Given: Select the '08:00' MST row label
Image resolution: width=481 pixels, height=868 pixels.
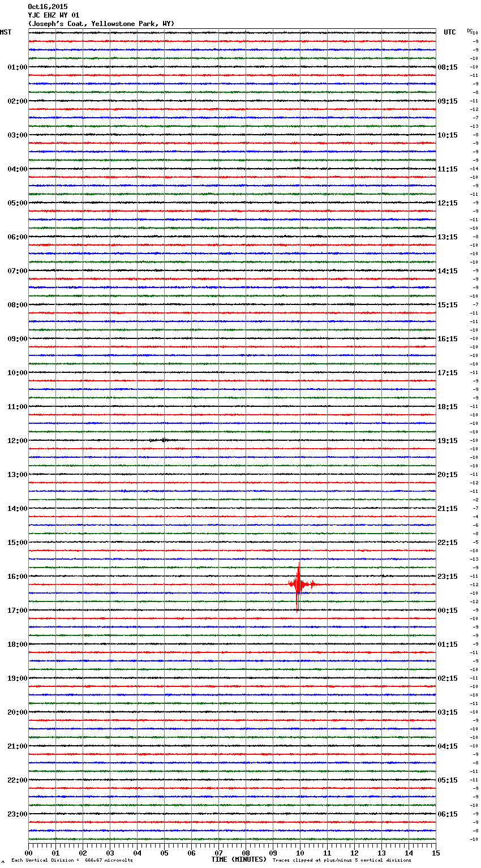Looking at the screenshot, I should tap(18, 305).
